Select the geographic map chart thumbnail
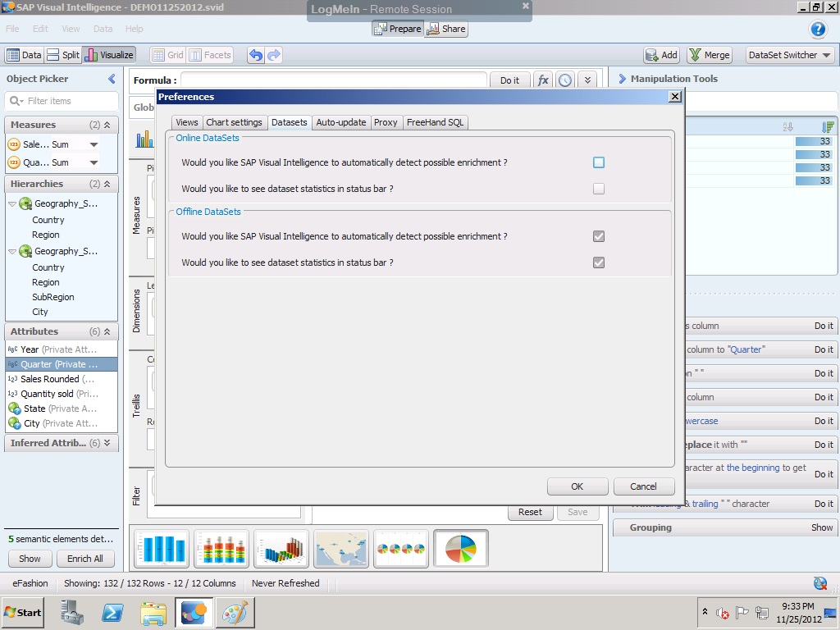This screenshot has width=840, height=630. tap(341, 549)
